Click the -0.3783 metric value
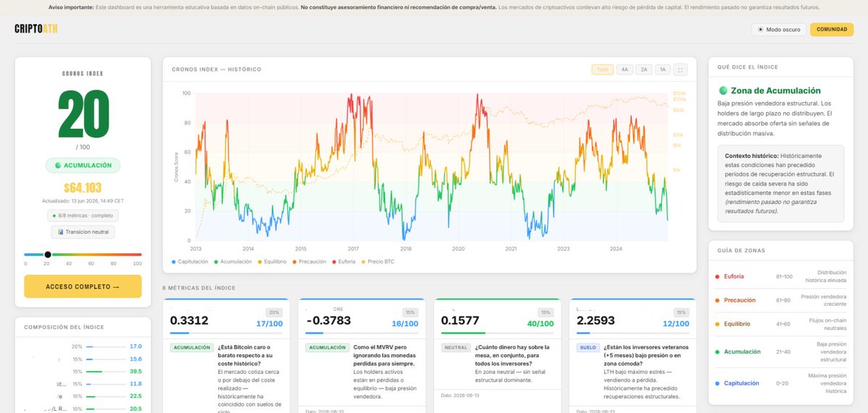 [x=328, y=320]
